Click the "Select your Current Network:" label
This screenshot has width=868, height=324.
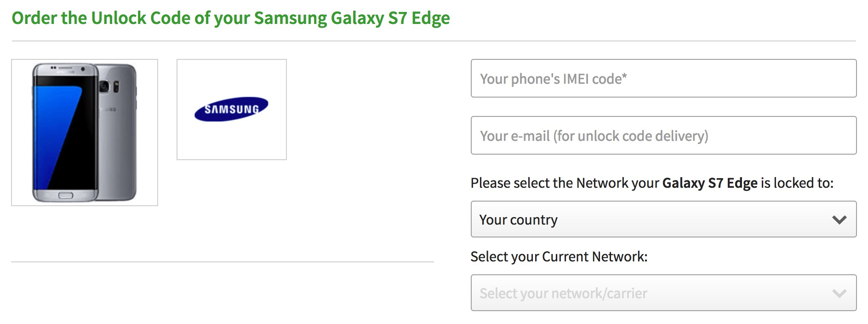pyautogui.click(x=558, y=256)
